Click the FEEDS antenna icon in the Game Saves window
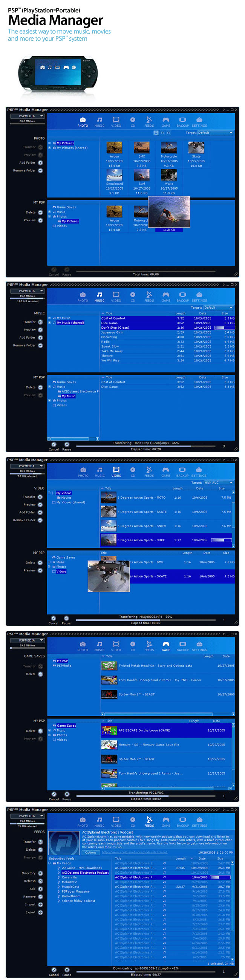 149,644
